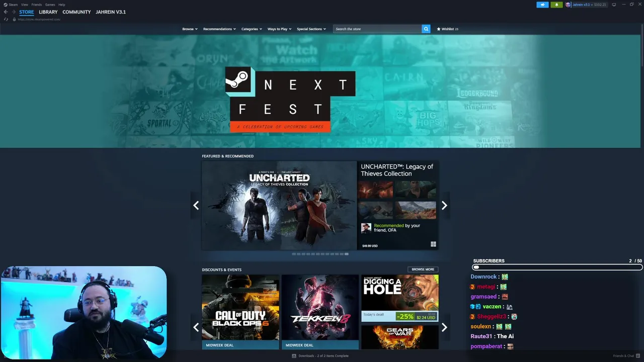Image resolution: width=644 pixels, height=362 pixels.
Task: Click the Jahrein v3.1 profile avatar
Action: (568, 5)
